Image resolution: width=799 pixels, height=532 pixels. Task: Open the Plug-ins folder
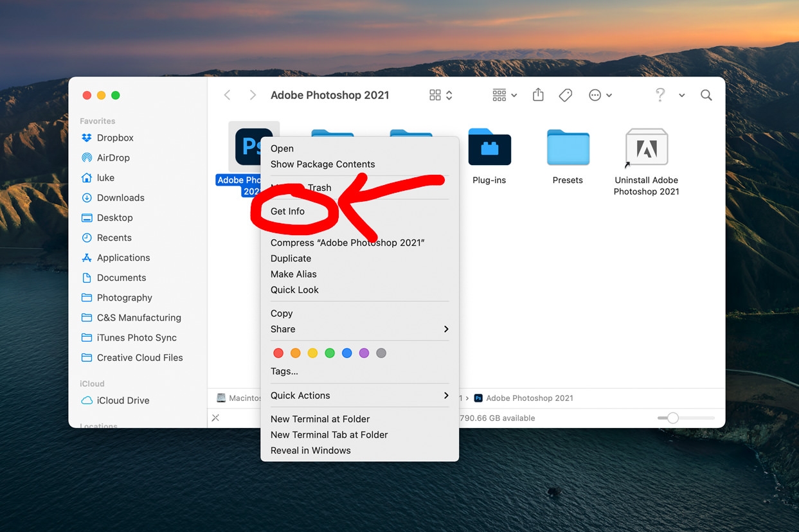coord(489,146)
